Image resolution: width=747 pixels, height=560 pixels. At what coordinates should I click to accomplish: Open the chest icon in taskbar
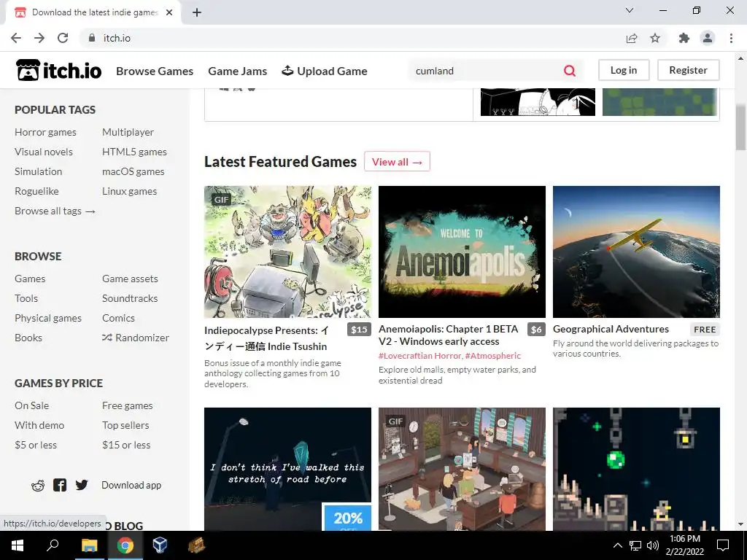[196, 545]
